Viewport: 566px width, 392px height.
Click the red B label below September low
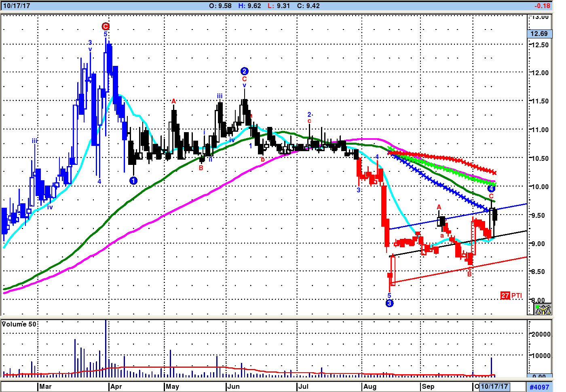(469, 274)
